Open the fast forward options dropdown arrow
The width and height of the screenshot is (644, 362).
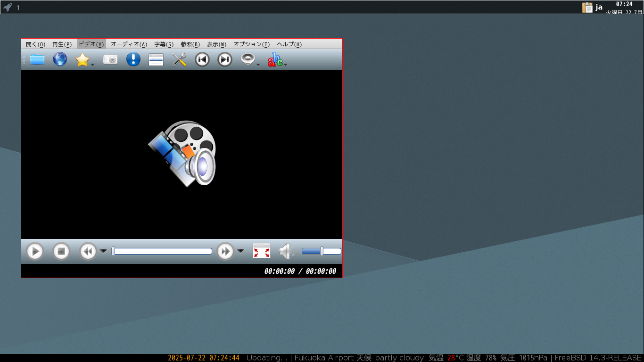(240, 251)
